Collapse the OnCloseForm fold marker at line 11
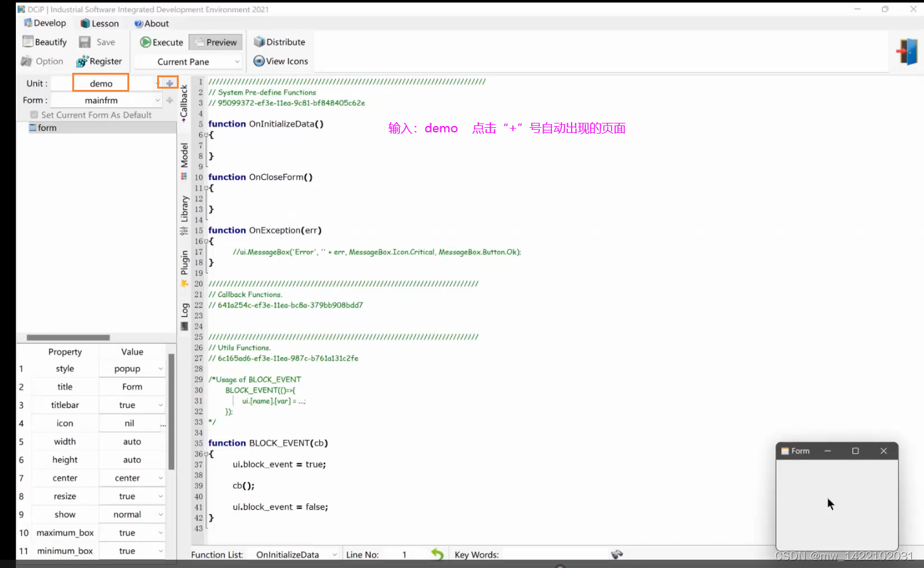The image size is (924, 568). (x=206, y=188)
